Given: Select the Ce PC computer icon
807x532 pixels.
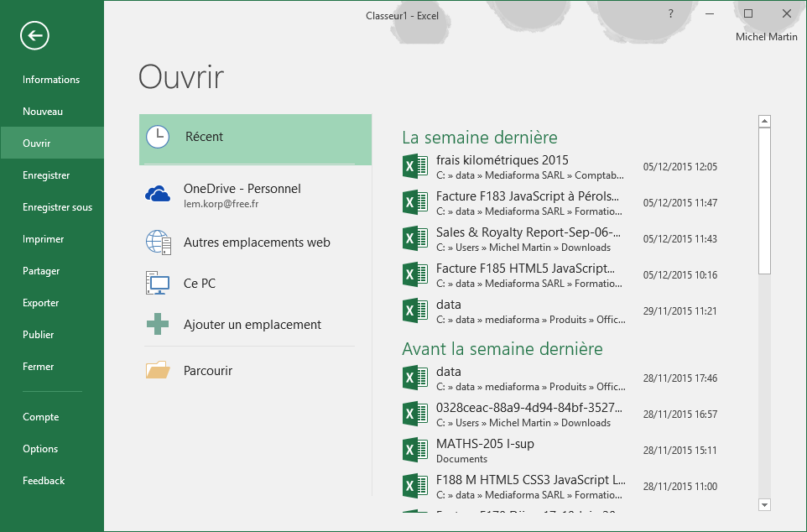Looking at the screenshot, I should click(158, 284).
